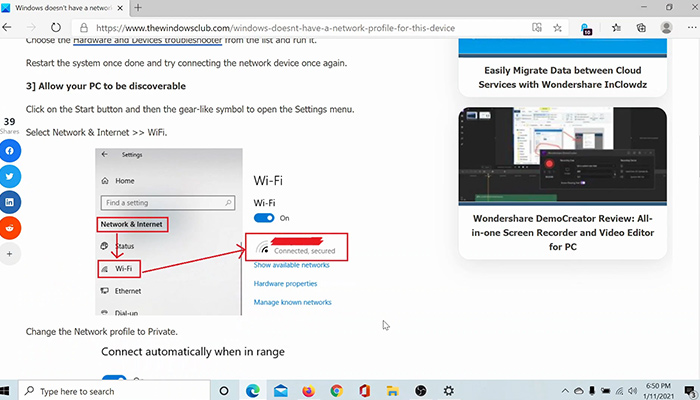Click text Change the Network profile to Private
Screen dimensions: 700x400
102,332
